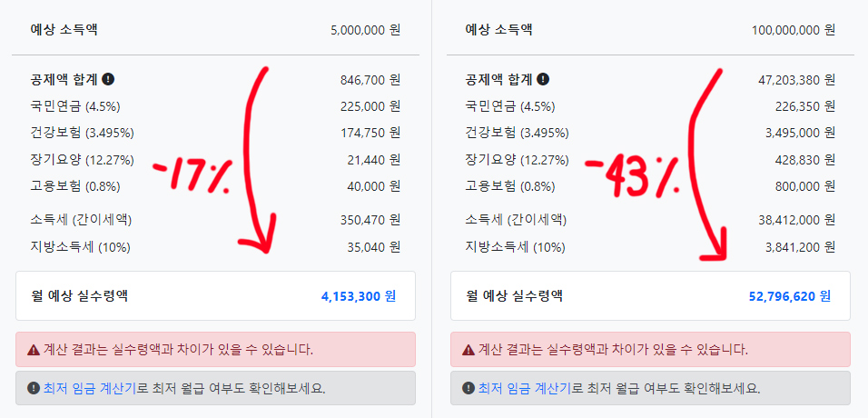Select the 52,796,620 원 net pay amount
This screenshot has width=868, height=418.
[790, 296]
